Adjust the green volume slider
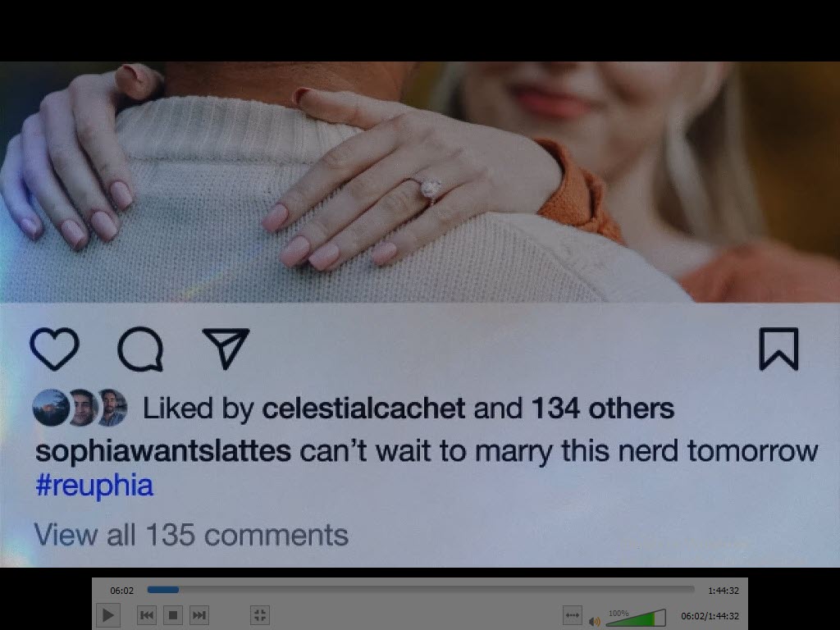The width and height of the screenshot is (840, 630). pyautogui.click(x=636, y=619)
